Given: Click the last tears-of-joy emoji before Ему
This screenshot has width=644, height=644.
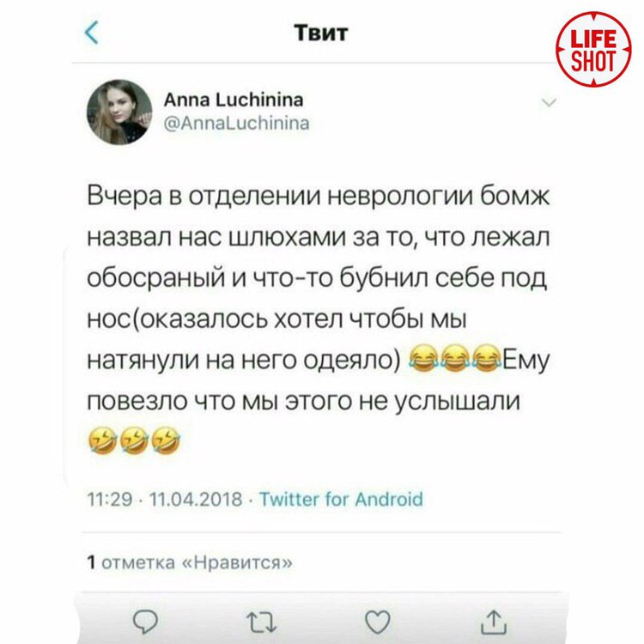Looking at the screenshot, I should pos(487,358).
